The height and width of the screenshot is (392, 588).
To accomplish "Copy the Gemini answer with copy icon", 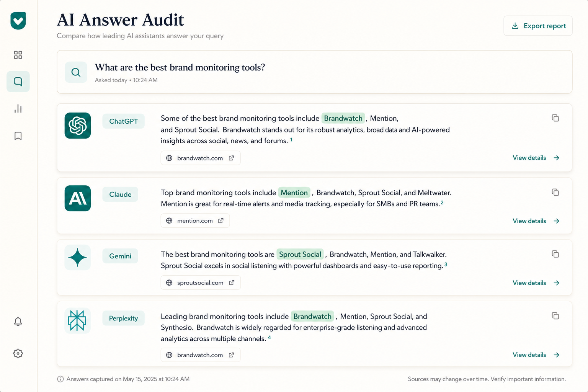I will [555, 254].
